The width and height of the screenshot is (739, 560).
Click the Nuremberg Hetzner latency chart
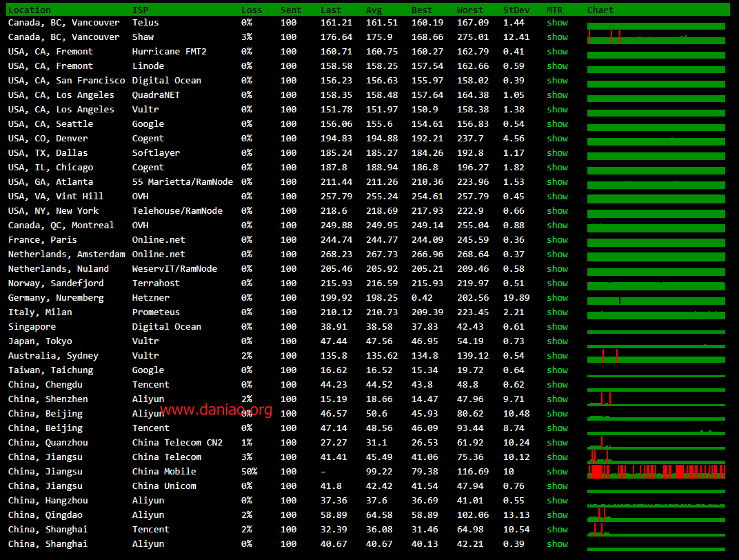656,300
